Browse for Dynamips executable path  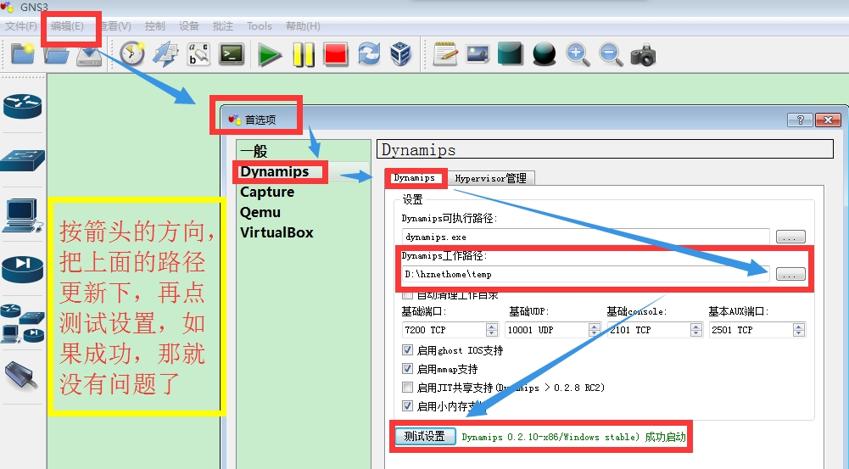tap(791, 237)
